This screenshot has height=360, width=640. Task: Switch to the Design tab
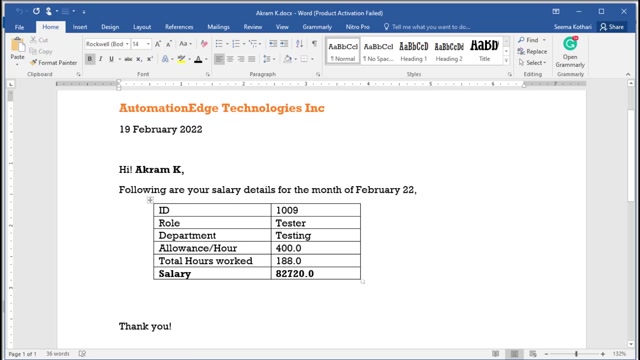pyautogui.click(x=110, y=27)
